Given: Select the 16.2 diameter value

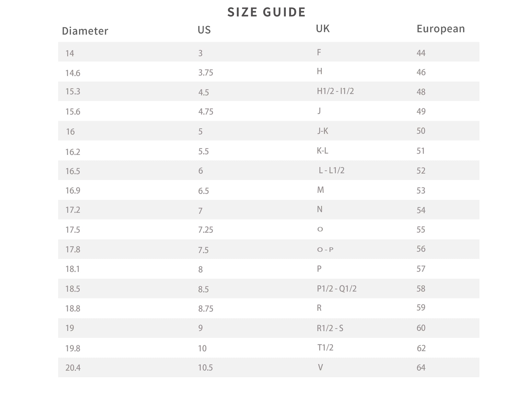Looking at the screenshot, I should pos(73,152).
